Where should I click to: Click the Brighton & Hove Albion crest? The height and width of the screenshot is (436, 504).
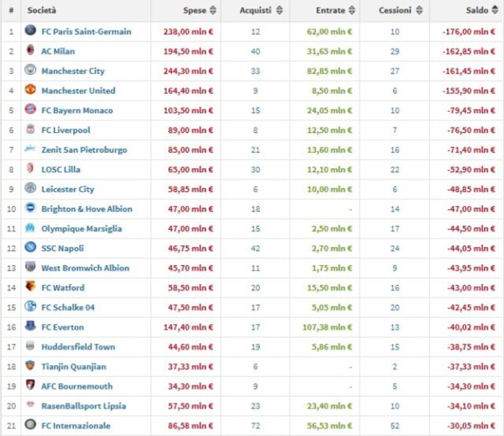[x=30, y=208]
